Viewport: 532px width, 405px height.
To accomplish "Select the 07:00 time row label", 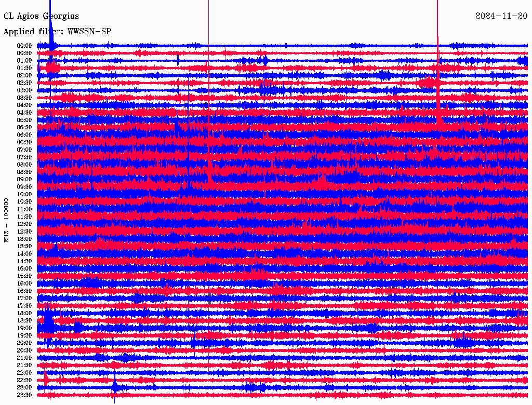I will tap(24, 150).
